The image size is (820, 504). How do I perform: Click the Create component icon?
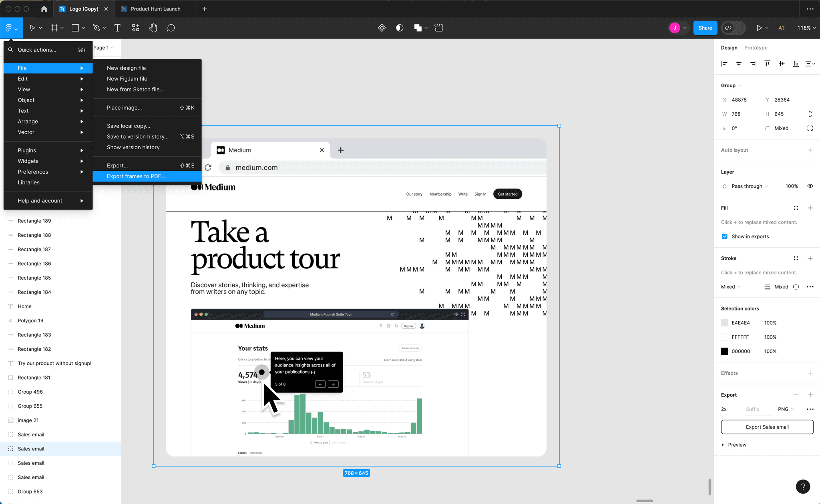[x=382, y=28]
